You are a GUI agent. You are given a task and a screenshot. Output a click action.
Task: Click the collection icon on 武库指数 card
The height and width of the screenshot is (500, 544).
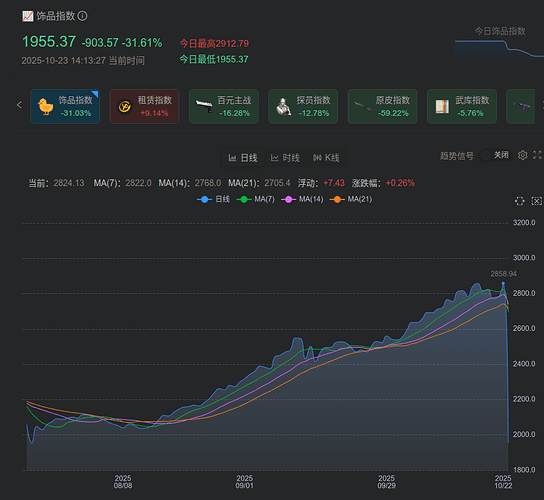click(442, 107)
